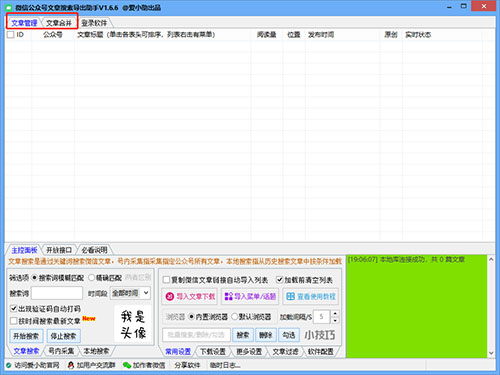
Task: Enable 按时间搜索最新文章 checkbox
Action: tap(14, 321)
